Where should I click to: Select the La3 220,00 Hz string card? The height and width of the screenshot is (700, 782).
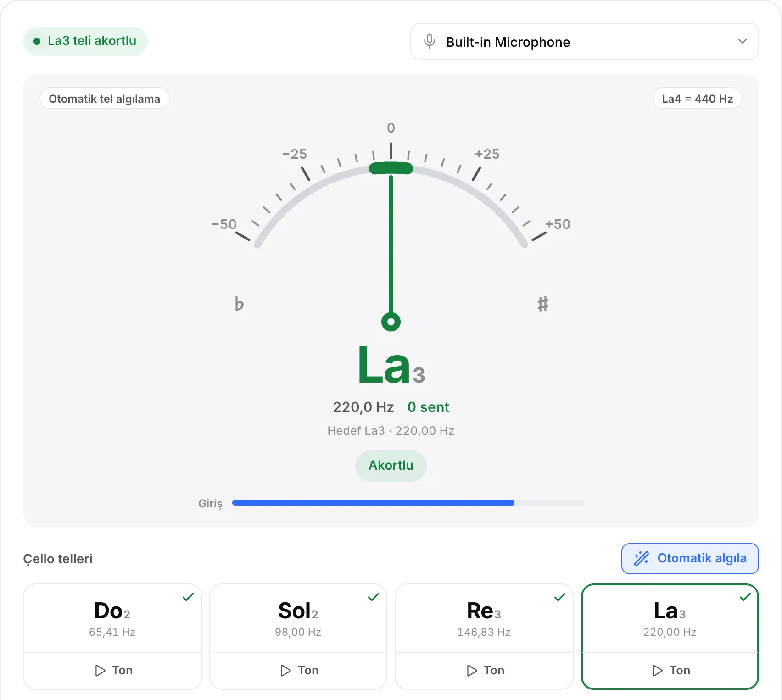[670, 618]
